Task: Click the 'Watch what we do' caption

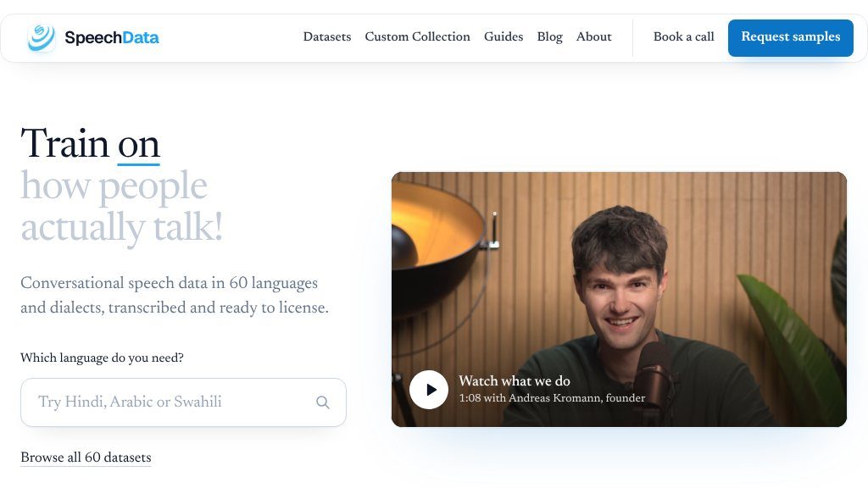Action: 515,380
